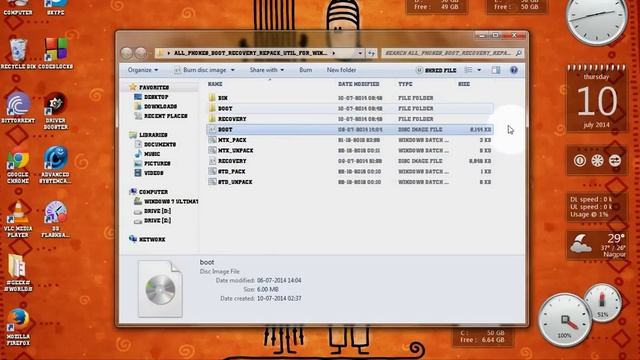Image resolution: width=640 pixels, height=360 pixels.
Task: Open the bin folder
Action: click(x=350, y=98)
